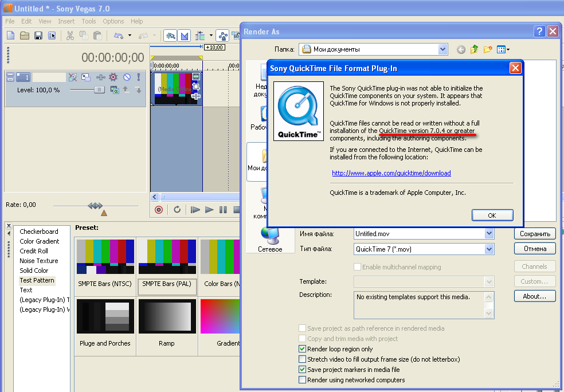Toggle Lock Envelopes to Events icon
Viewport: 564px width, 392px height.
pos(222,36)
